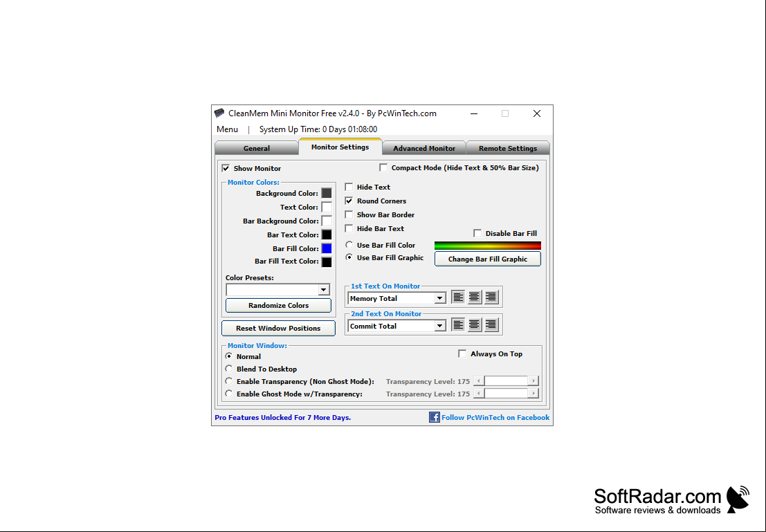Click the System Up Time text

[x=318, y=129]
